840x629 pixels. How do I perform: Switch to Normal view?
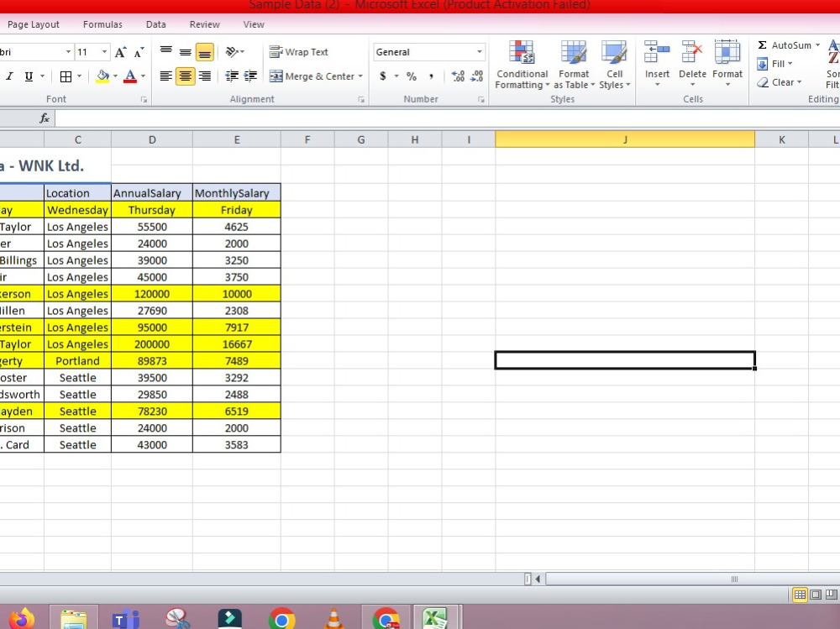pyautogui.click(x=800, y=595)
